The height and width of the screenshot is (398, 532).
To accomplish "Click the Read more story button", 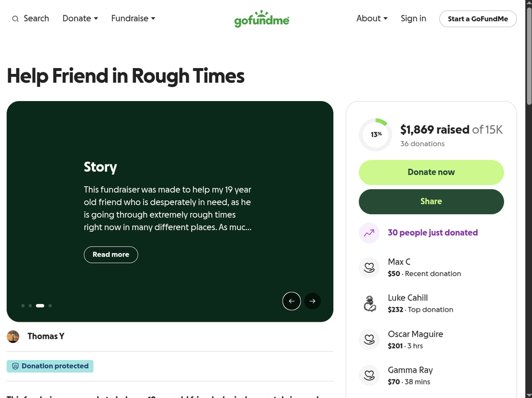I will pyautogui.click(x=111, y=255).
